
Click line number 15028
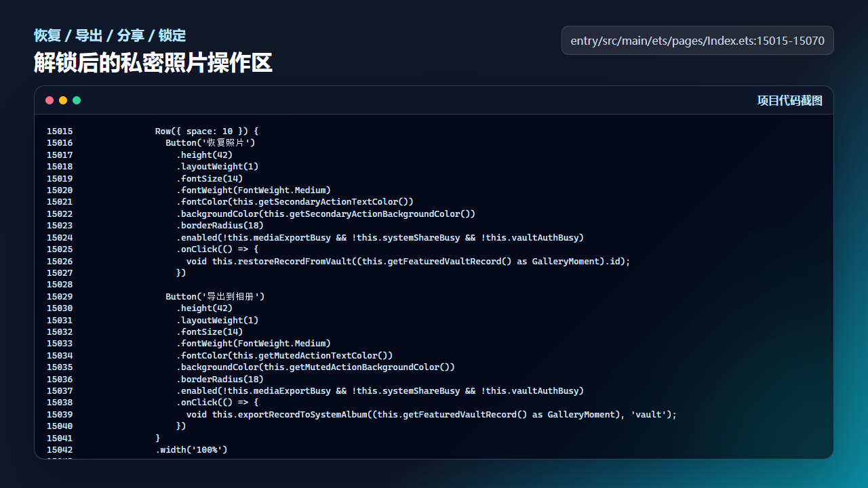pyautogui.click(x=60, y=285)
